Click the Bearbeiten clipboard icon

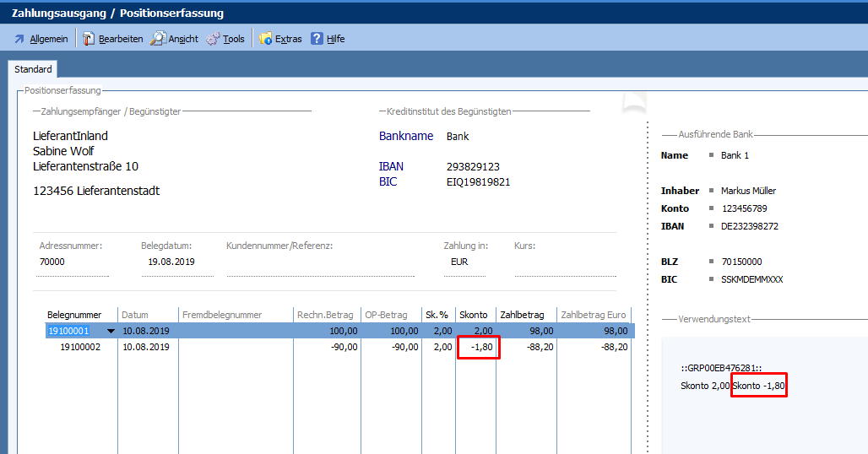coord(89,39)
